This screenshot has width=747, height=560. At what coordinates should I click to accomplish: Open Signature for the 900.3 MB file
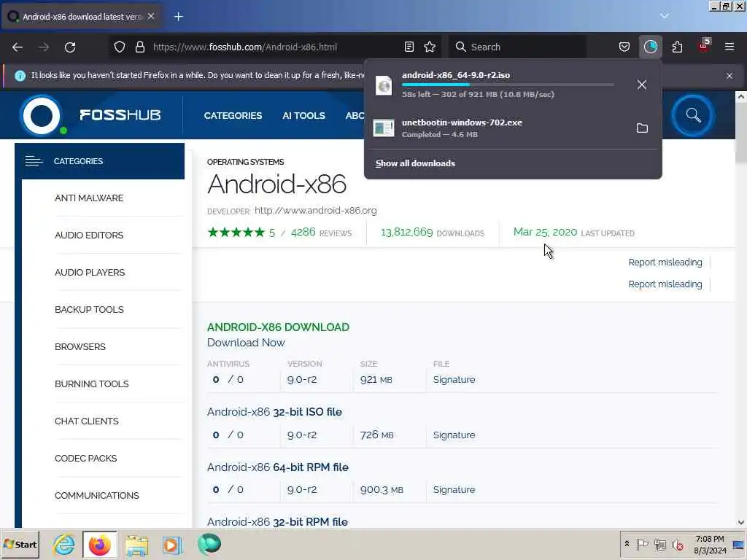point(454,489)
